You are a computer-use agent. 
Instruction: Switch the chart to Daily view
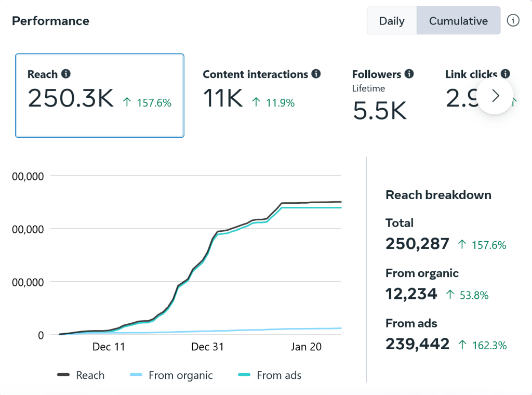pyautogui.click(x=392, y=21)
